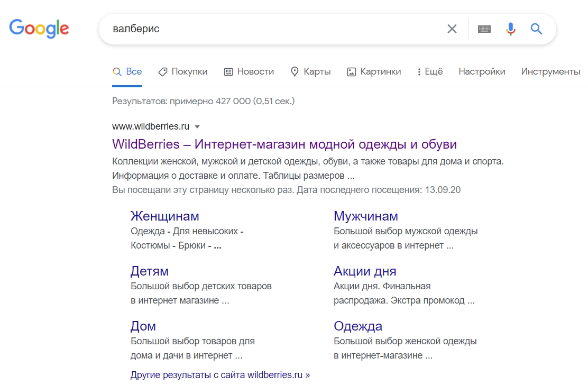The image size is (588, 385).
Task: Click the news icon beside Новости
Action: click(227, 71)
